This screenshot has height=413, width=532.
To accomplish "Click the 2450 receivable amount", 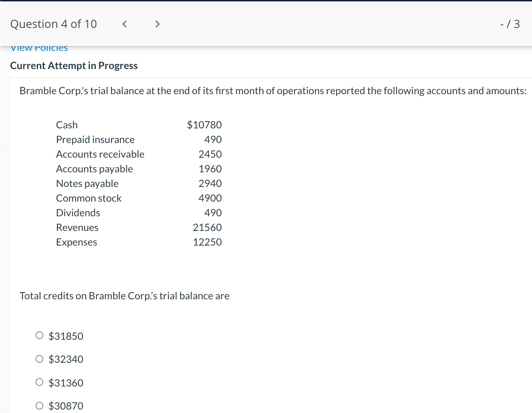I will click(210, 154).
